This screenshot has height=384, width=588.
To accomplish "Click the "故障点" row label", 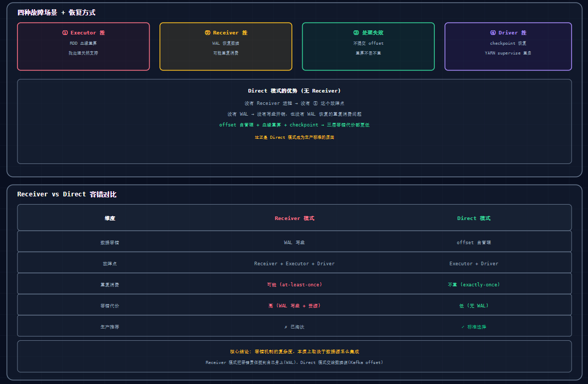I will 110,264.
